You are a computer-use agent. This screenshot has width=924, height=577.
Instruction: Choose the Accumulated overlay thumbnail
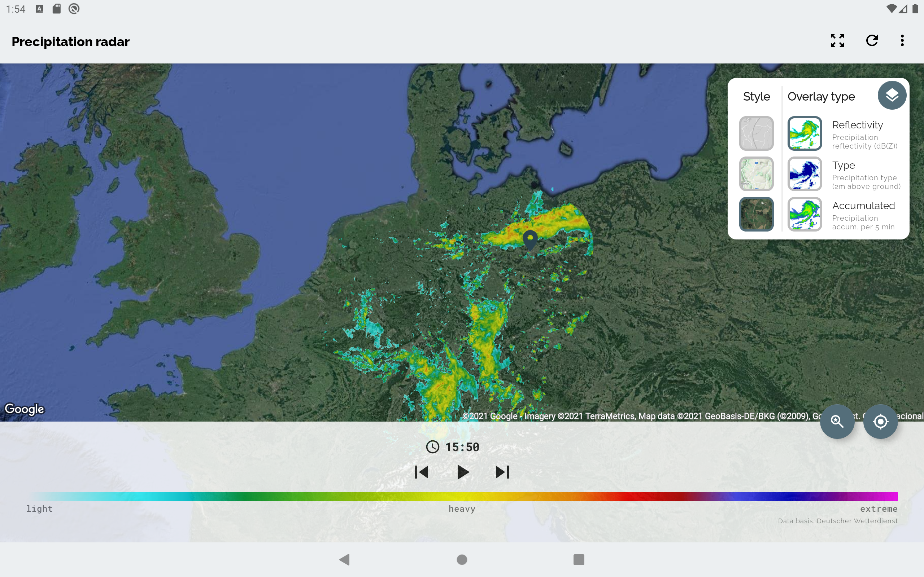(805, 214)
